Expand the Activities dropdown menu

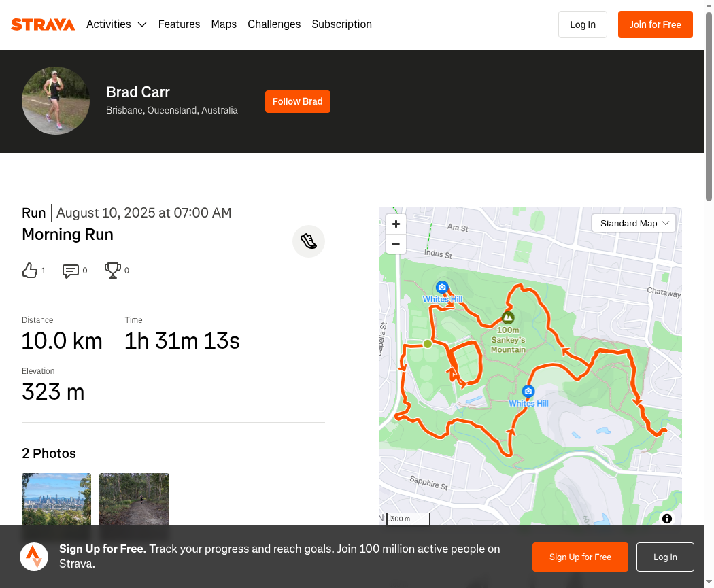tap(116, 24)
